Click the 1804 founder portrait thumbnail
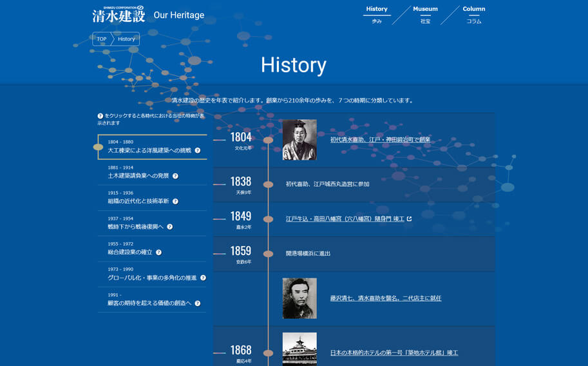 click(x=299, y=140)
